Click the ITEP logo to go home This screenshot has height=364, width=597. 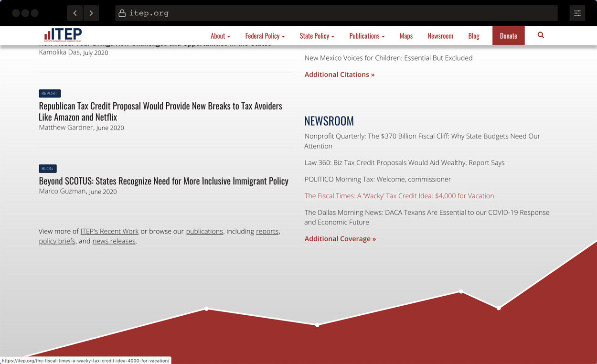coord(63,34)
